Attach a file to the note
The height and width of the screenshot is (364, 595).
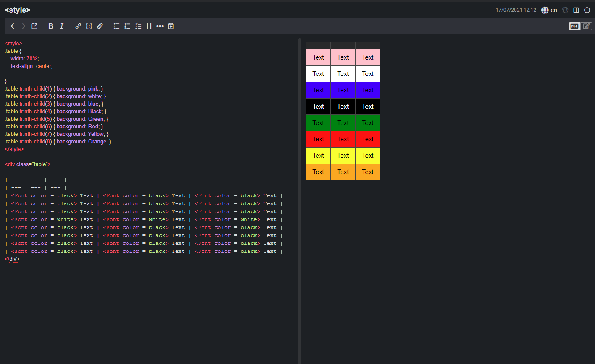coord(100,26)
